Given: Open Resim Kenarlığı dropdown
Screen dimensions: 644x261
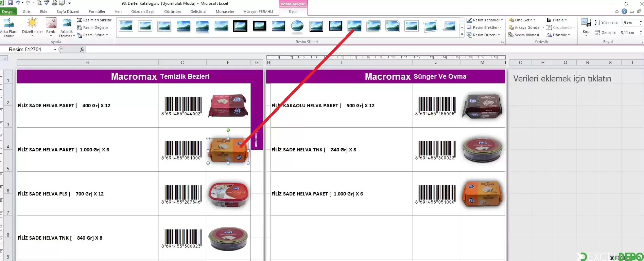Looking at the screenshot, I should tap(485, 20).
